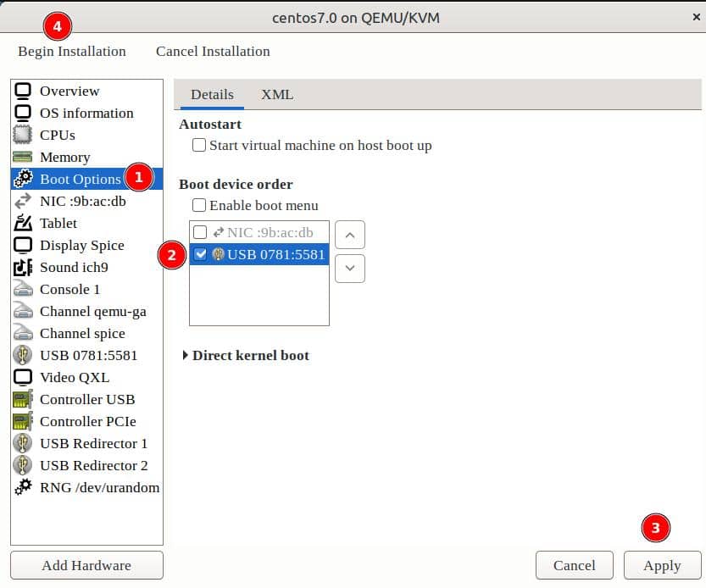This screenshot has width=706, height=588.
Task: Select USB 0781:5581 row in boot list
Action: point(259,254)
